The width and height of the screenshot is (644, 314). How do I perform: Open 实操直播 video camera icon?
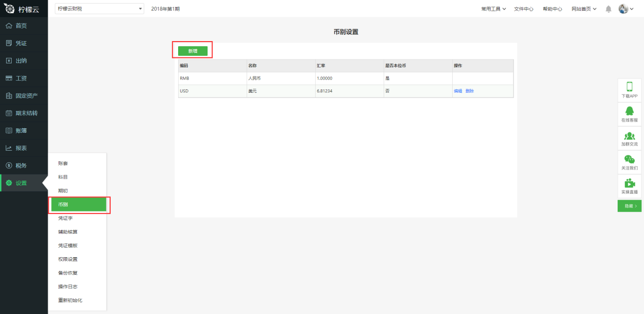pyautogui.click(x=629, y=183)
